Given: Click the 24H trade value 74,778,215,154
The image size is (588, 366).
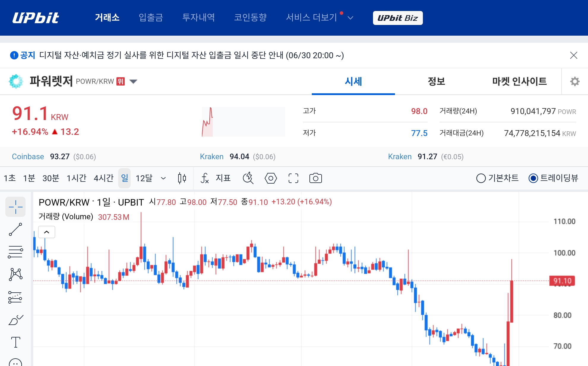Looking at the screenshot, I should tap(532, 133).
